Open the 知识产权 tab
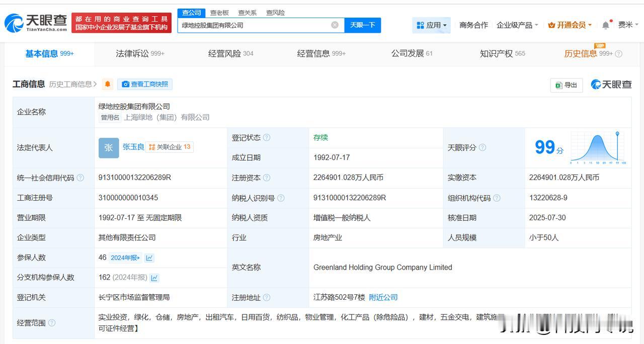 (x=502, y=54)
